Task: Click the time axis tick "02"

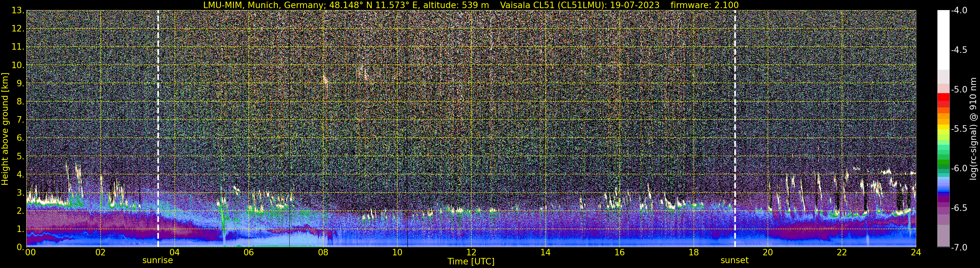Action: click(x=100, y=252)
